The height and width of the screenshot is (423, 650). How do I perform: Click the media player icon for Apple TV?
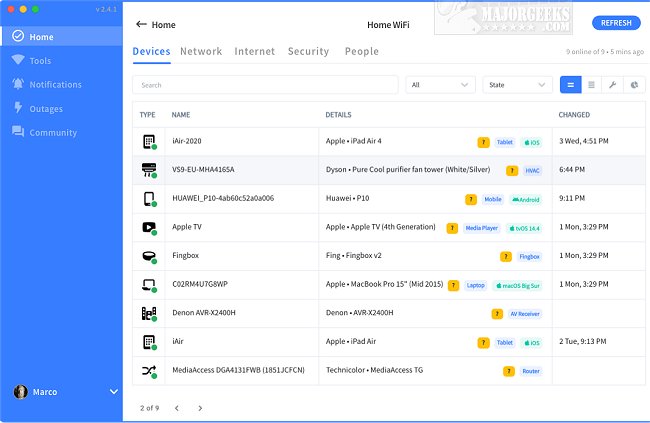pyautogui.click(x=149, y=228)
